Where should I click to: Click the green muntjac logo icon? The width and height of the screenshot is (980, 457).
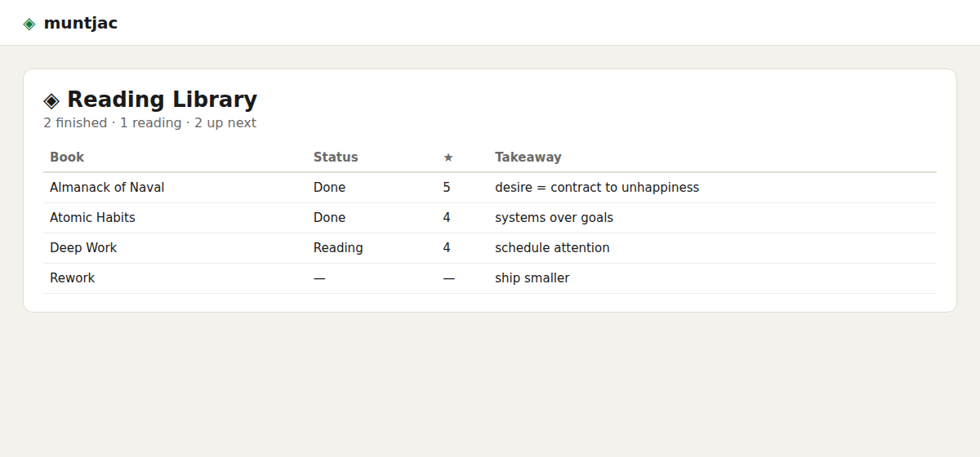29,24
